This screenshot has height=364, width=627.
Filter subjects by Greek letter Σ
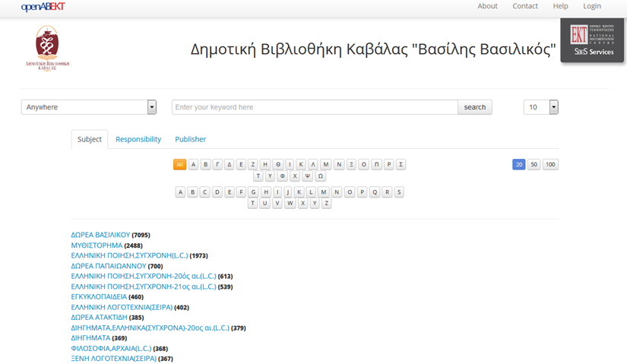tap(401, 164)
